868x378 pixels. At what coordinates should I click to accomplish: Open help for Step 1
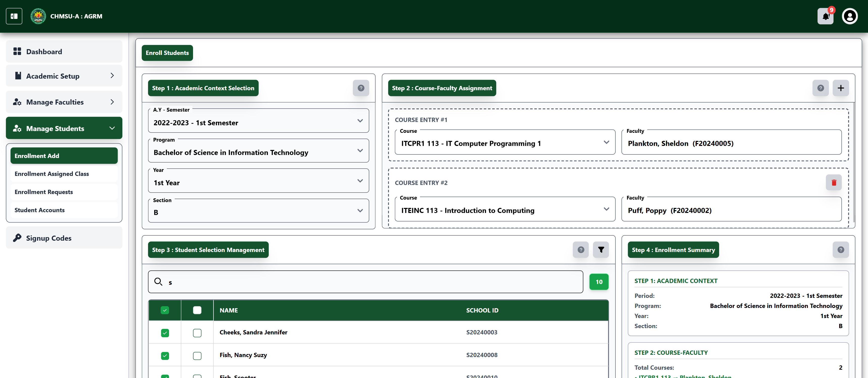[x=361, y=88]
